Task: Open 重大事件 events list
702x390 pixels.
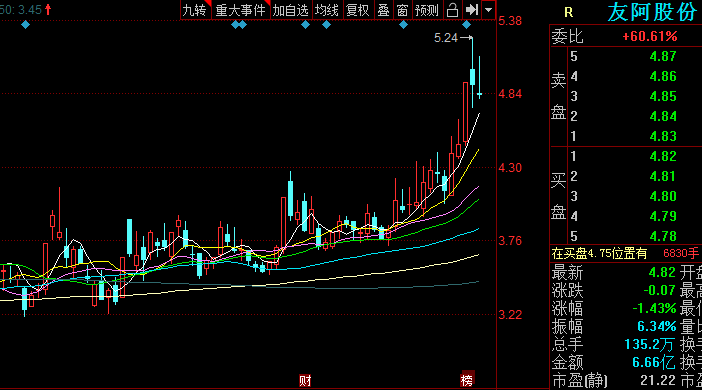Action: (241, 10)
